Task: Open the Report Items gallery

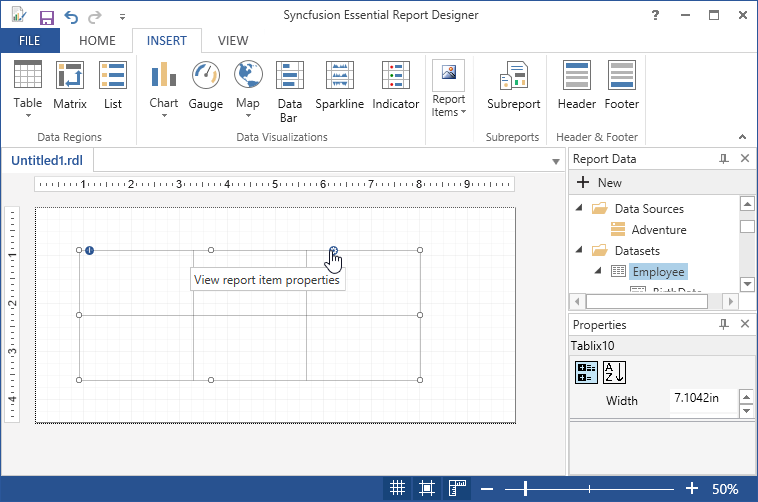Action: [x=449, y=89]
